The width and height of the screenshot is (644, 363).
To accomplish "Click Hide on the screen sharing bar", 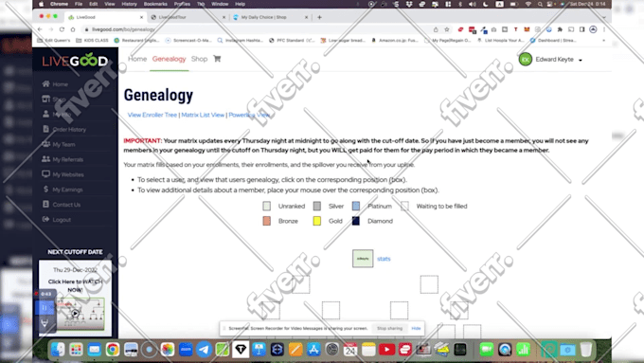I will [416, 328].
